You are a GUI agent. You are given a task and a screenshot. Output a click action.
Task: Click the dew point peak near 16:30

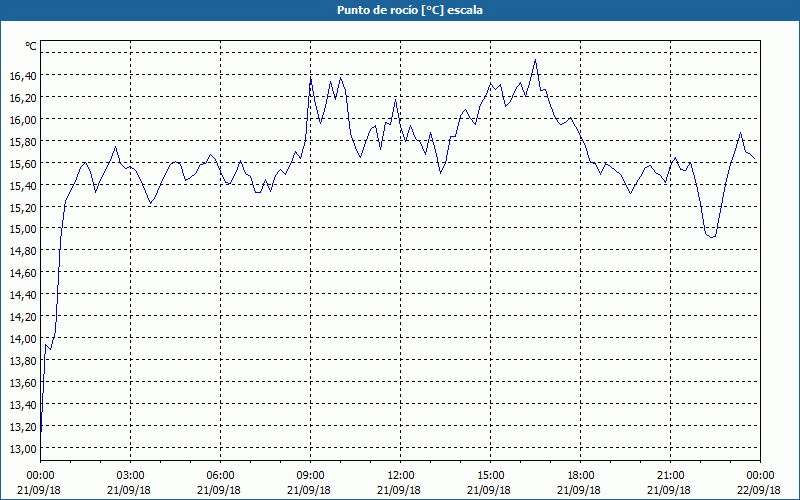coord(535,60)
